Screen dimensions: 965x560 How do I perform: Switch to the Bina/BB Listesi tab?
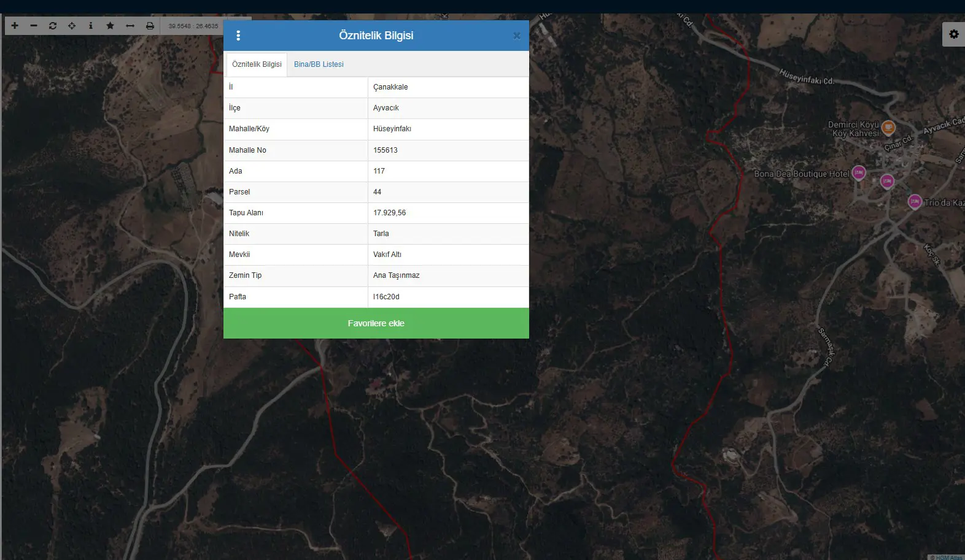click(x=319, y=64)
